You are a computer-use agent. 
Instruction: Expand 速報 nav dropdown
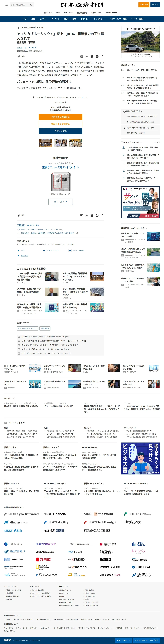point(34,19)
